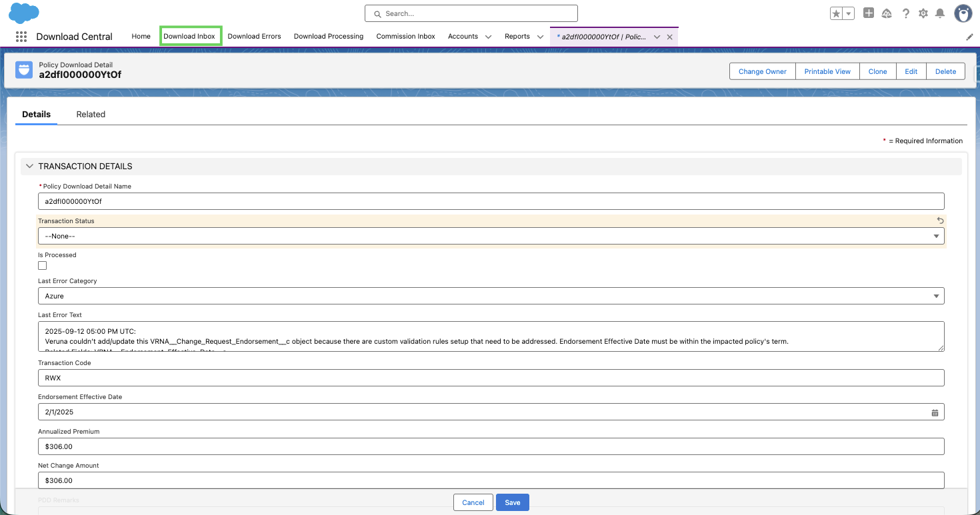Click the Last Error Text textarea
The height and width of the screenshot is (515, 980).
click(491, 336)
